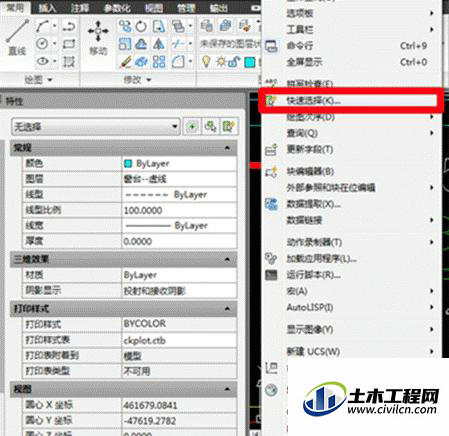Collapse the 三维效果 section
Image resolution: width=449 pixels, height=436 pixels.
(x=227, y=259)
